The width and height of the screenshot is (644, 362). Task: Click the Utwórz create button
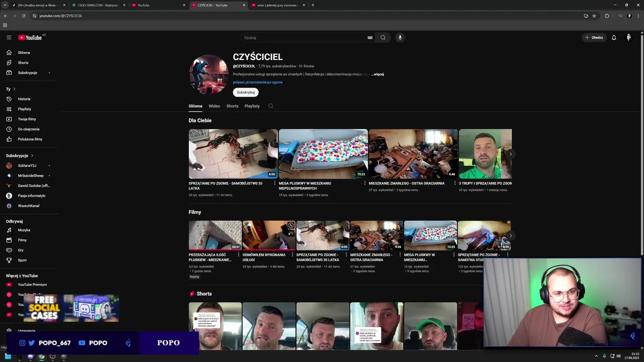click(x=594, y=38)
